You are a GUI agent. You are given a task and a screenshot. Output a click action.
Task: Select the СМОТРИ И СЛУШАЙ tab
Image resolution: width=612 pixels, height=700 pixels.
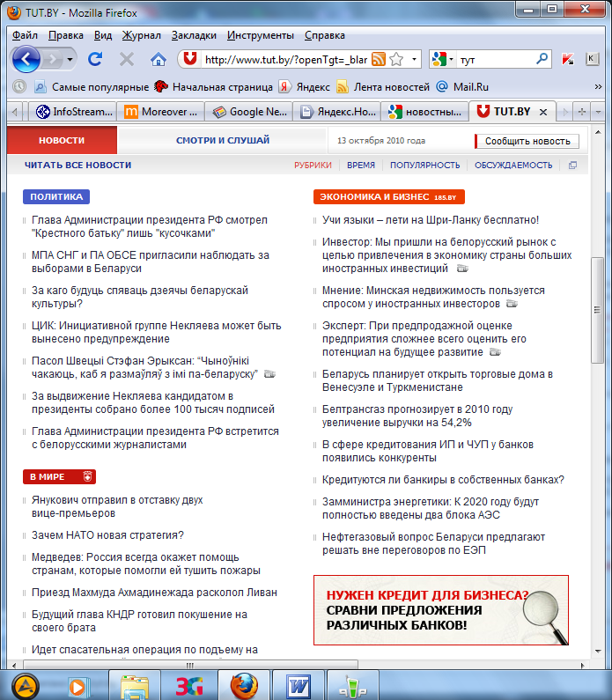(x=223, y=140)
